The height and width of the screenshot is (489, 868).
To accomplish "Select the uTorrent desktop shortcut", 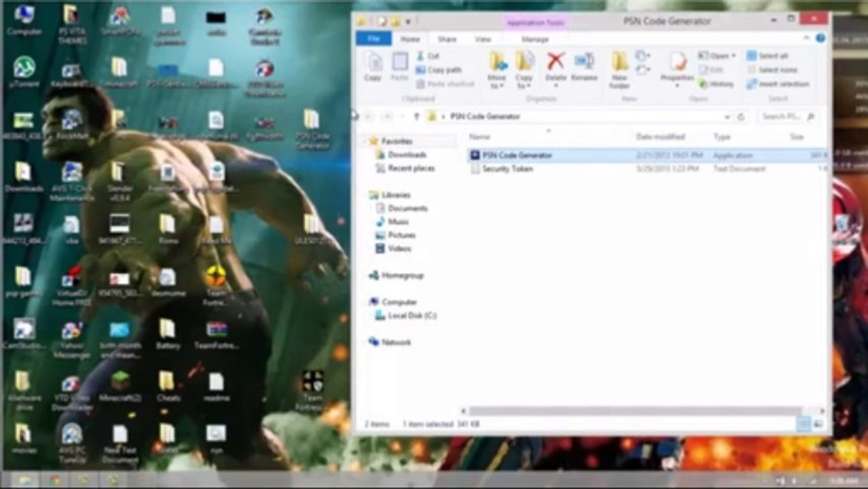I will [24, 72].
